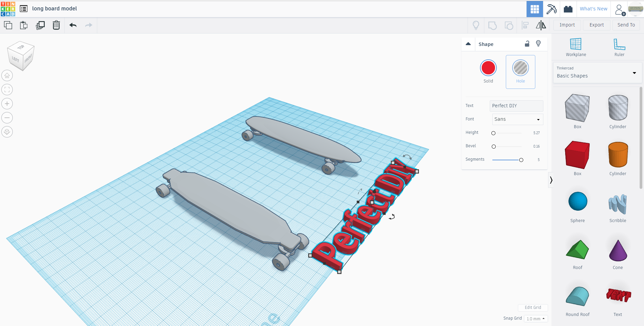This screenshot has height=326, width=644.
Task: Click the Copy toolbar icon
Action: 8,25
